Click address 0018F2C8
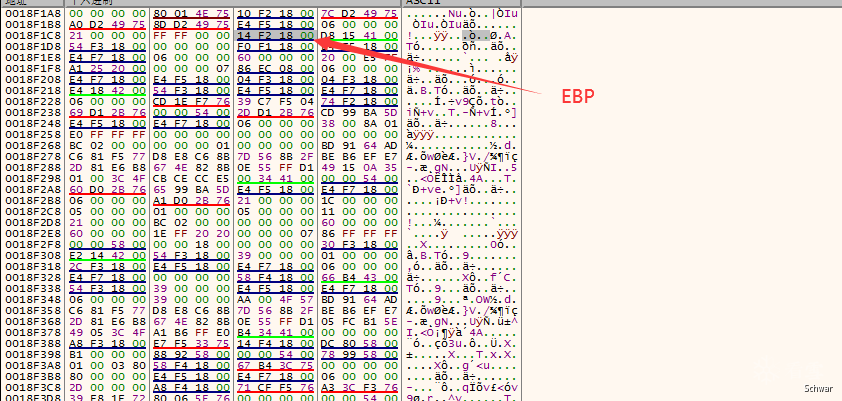 coord(32,212)
